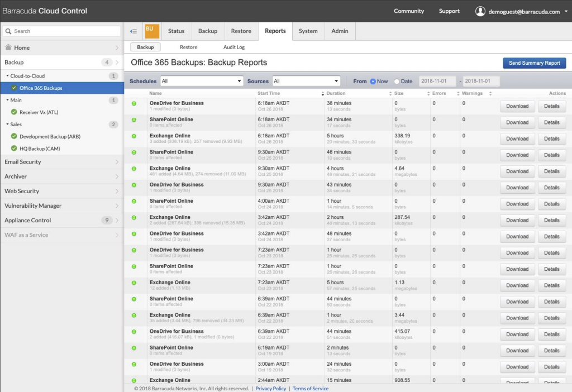Download the 6:18am Oct 26 OneDrive report

(517, 106)
